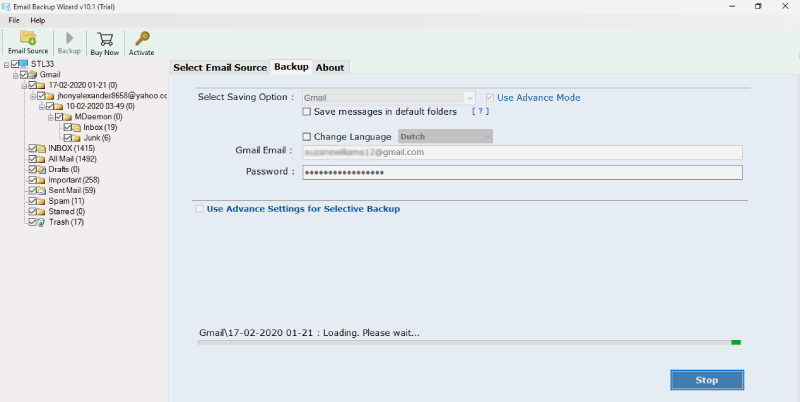Click the INBOX (1415) envelope folder icon
The image size is (800, 402).
coord(41,148)
